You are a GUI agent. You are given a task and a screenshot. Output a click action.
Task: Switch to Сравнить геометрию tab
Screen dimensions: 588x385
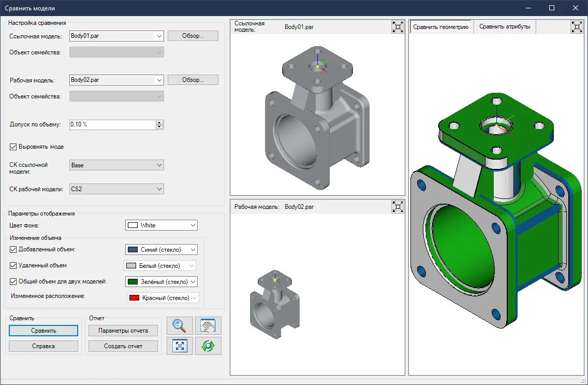click(x=440, y=27)
